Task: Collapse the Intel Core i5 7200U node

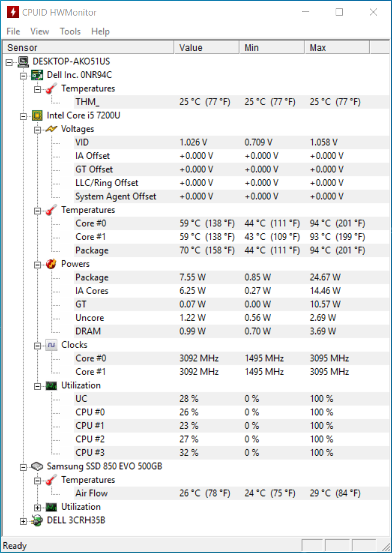Action: [x=23, y=116]
